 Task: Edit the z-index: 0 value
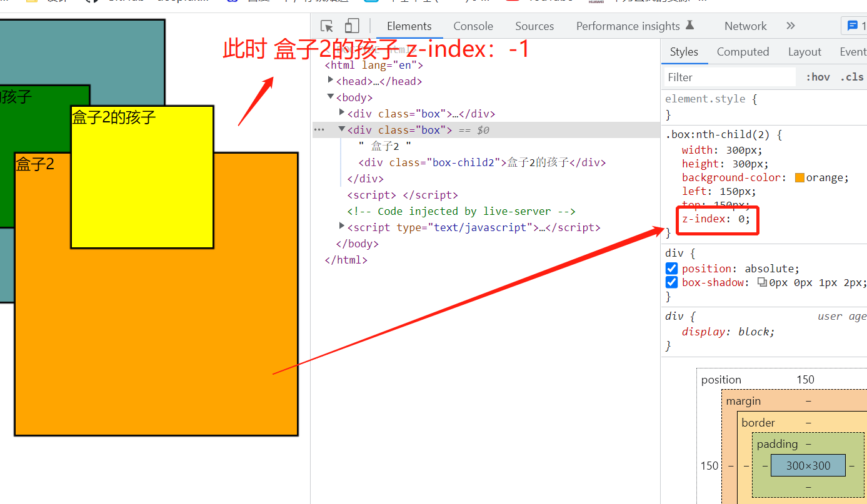741,219
